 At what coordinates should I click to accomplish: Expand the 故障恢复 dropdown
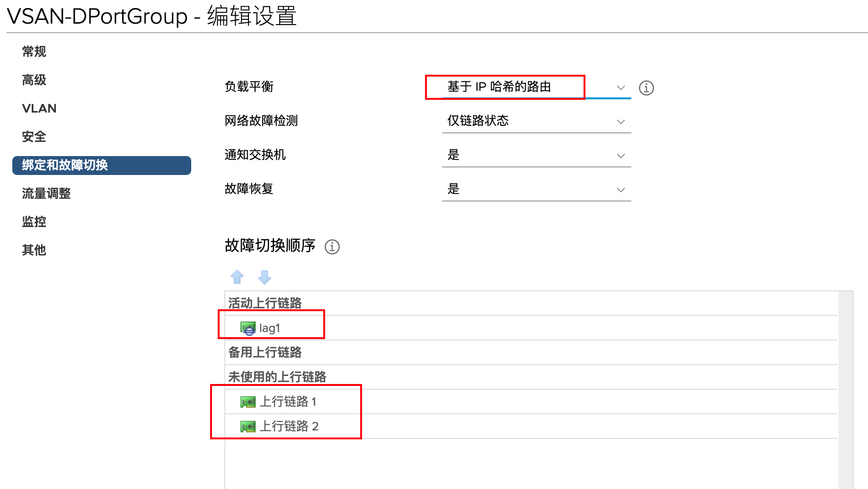click(536, 189)
